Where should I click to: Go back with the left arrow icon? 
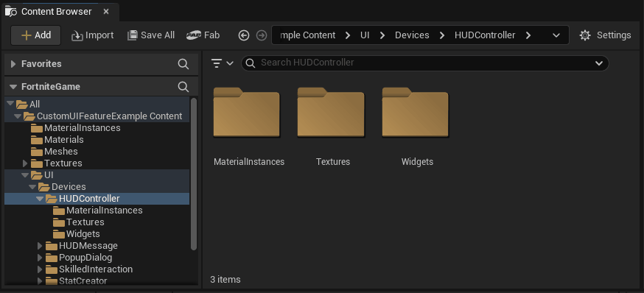pos(244,35)
